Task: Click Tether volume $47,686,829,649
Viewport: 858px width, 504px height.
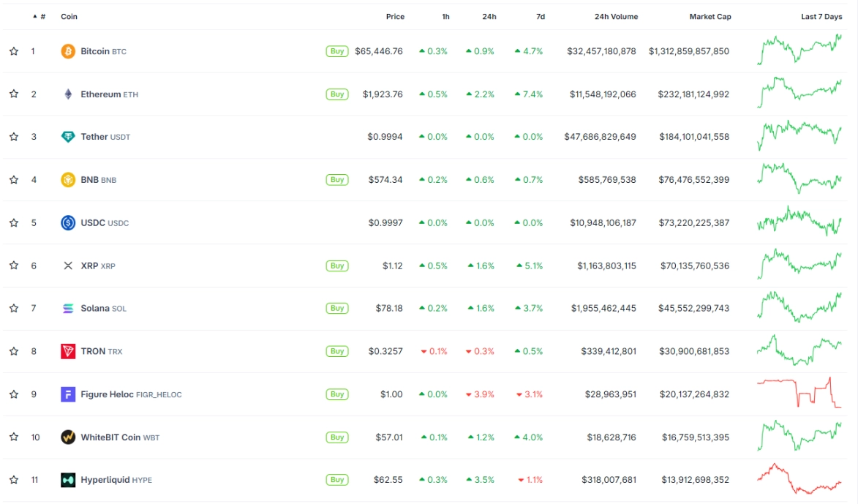Action: tap(601, 137)
